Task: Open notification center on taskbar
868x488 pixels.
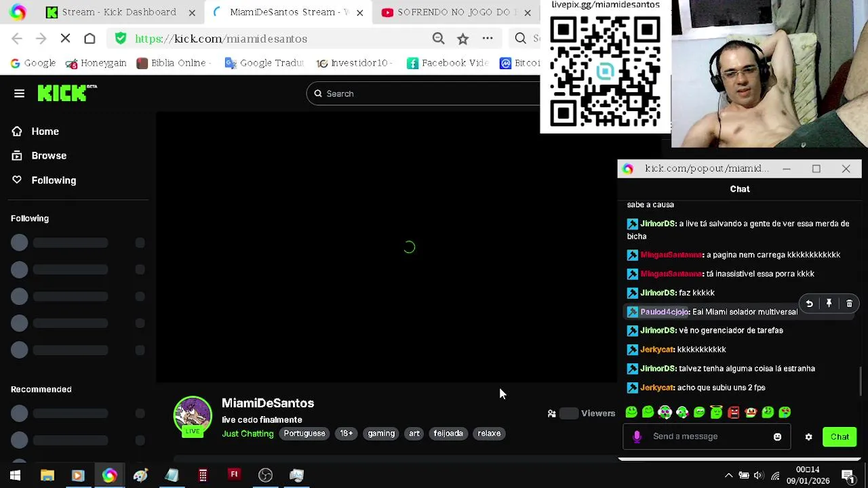Action: (x=848, y=475)
